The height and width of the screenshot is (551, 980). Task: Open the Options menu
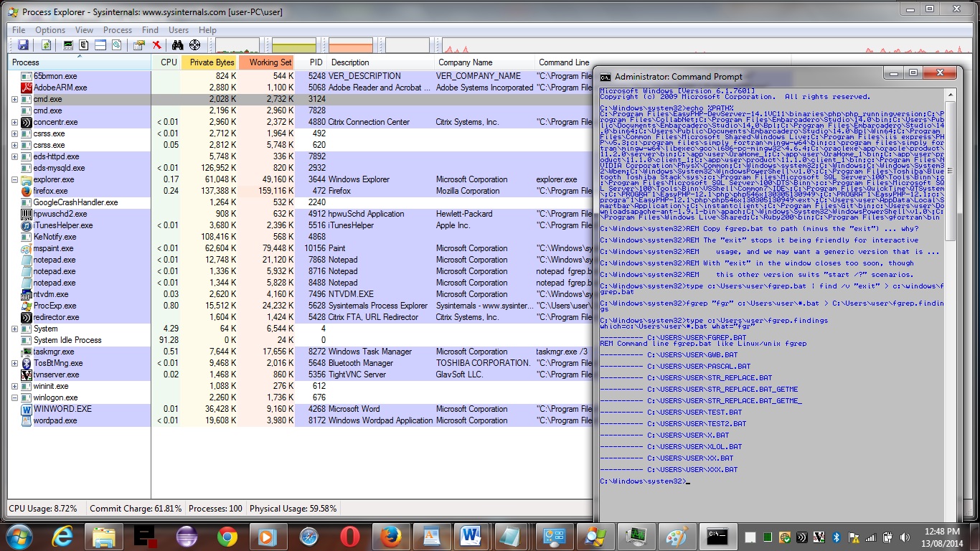tap(50, 30)
